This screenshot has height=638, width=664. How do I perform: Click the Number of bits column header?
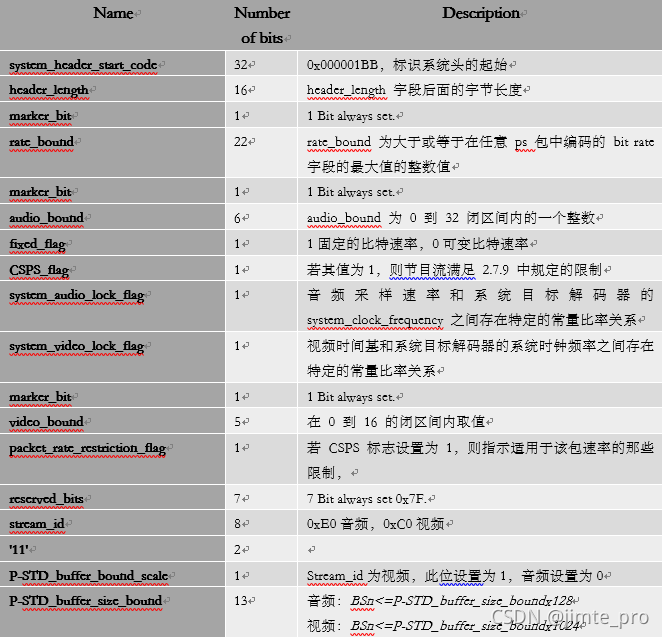[262, 25]
